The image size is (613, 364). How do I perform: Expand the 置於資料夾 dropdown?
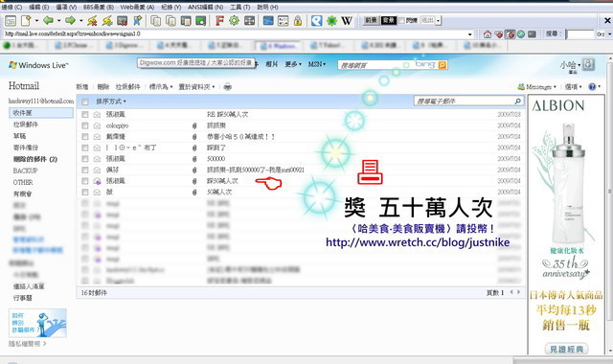point(196,87)
